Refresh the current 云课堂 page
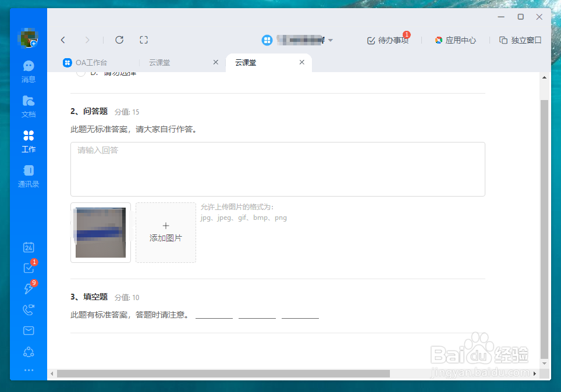Screen dimensions: 561x392 click(119, 40)
